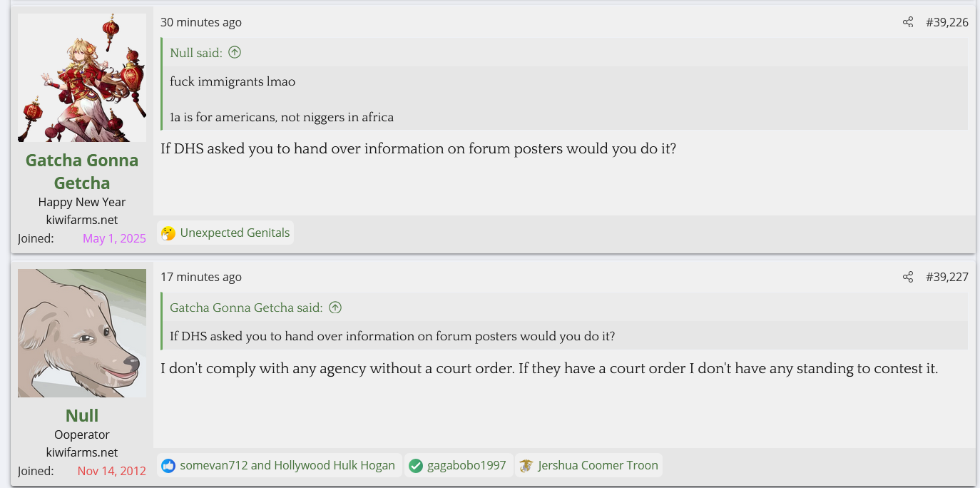
Task: Open the bold Null username under dog avatar
Action: (x=82, y=415)
